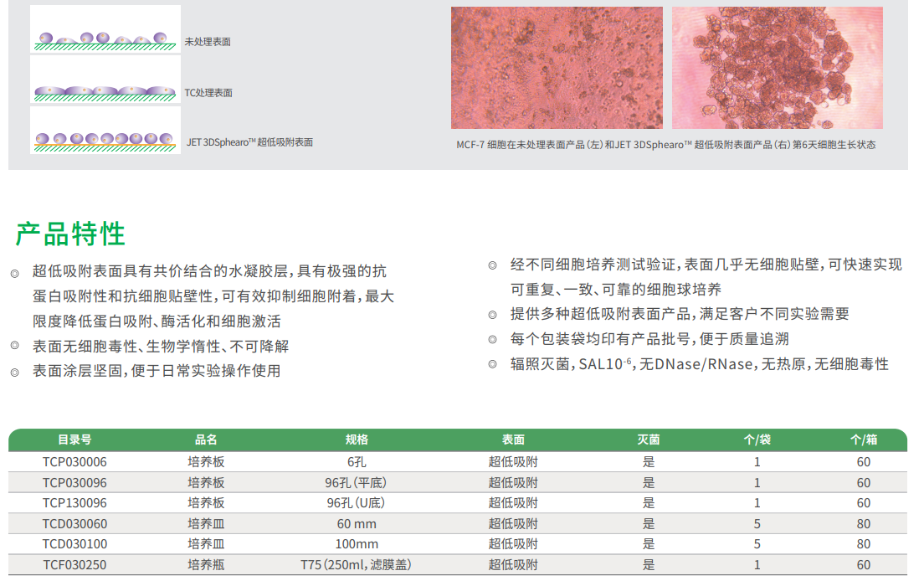Image resolution: width=924 pixels, height=581 pixels.
Task: Click the 目录号 table column header
Action: click(74, 440)
